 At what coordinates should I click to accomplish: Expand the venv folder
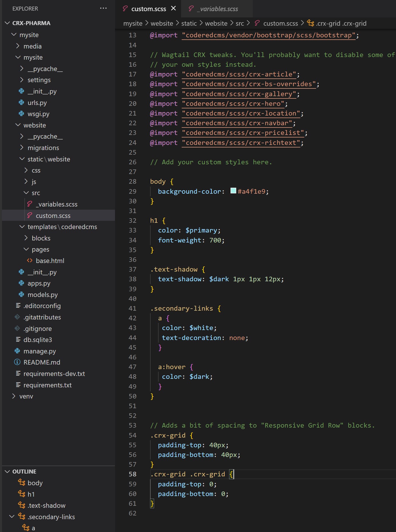click(x=14, y=396)
